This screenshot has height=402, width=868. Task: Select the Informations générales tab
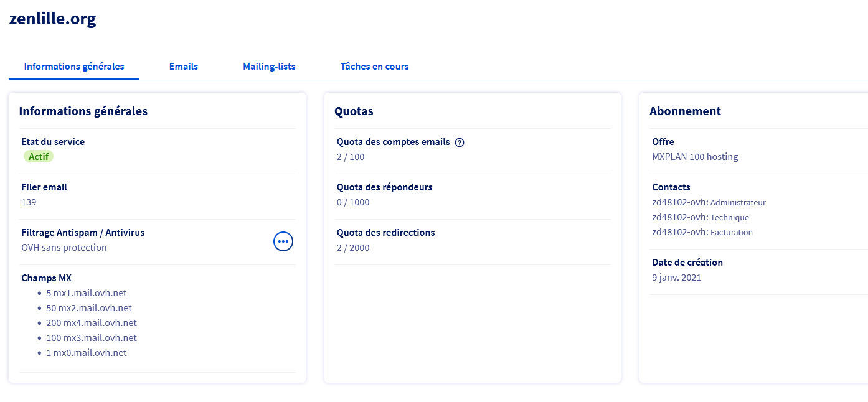pyautogui.click(x=74, y=67)
